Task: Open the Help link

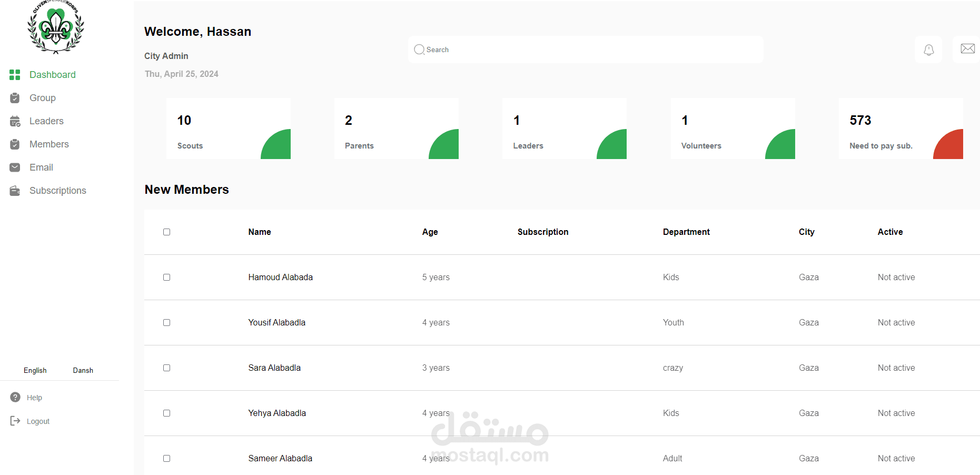Action: tap(34, 398)
